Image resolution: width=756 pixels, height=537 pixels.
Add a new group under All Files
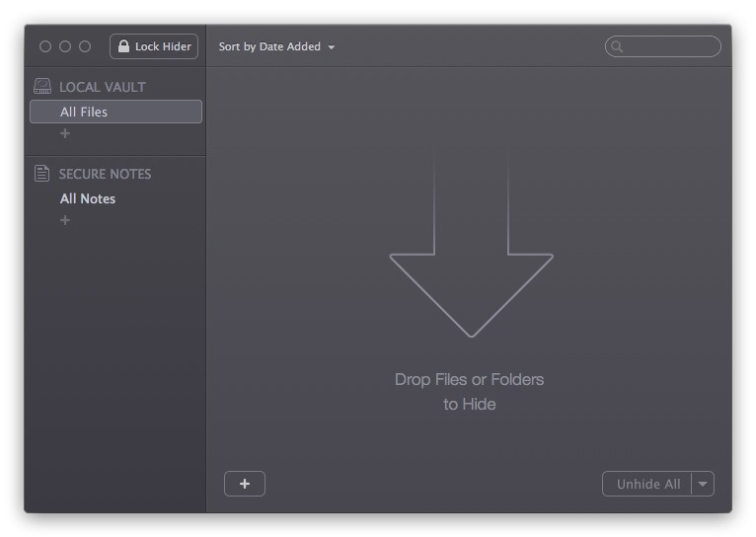tap(65, 133)
